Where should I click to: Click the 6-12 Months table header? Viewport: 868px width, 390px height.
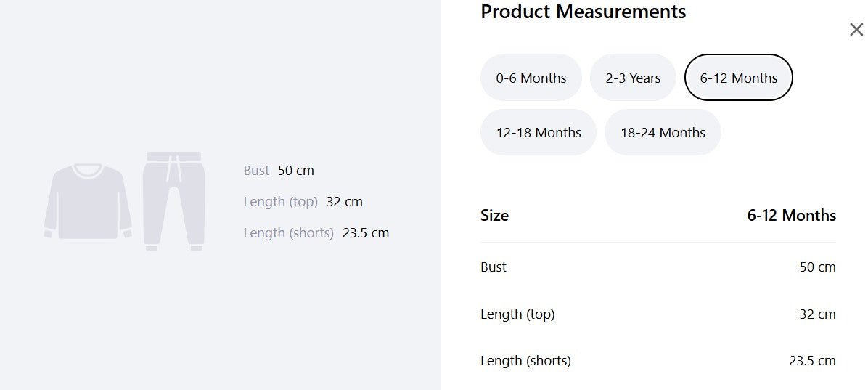pyautogui.click(x=792, y=215)
